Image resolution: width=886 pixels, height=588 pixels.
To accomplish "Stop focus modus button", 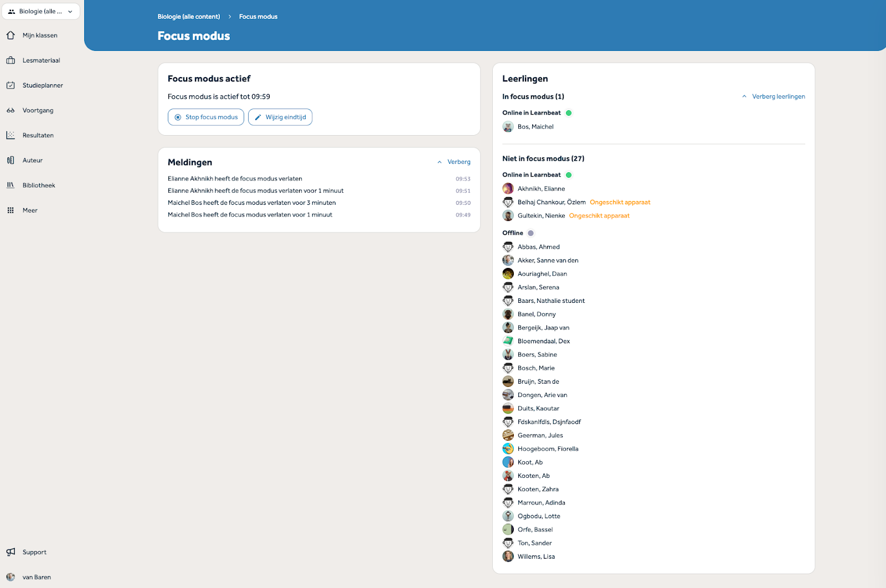I will (x=206, y=117).
